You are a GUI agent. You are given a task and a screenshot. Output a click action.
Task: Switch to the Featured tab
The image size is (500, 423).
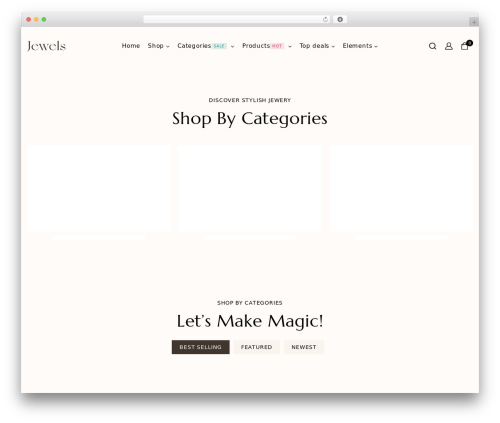(256, 347)
